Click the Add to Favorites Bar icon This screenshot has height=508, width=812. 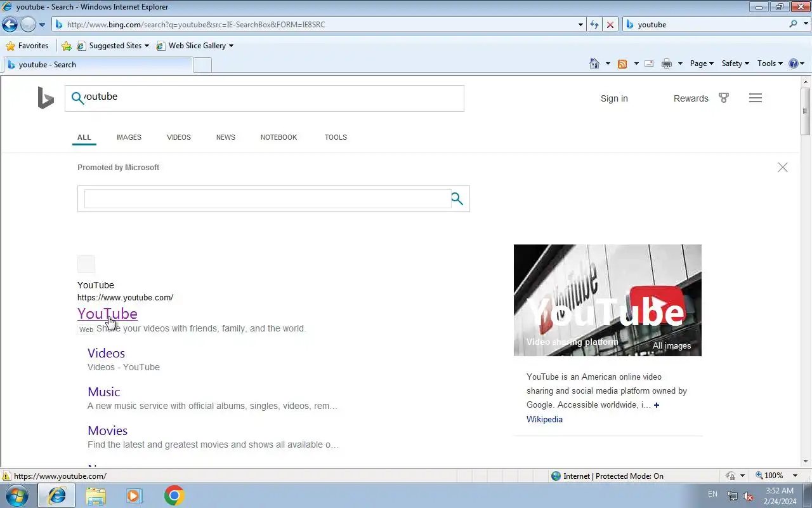[67, 46]
